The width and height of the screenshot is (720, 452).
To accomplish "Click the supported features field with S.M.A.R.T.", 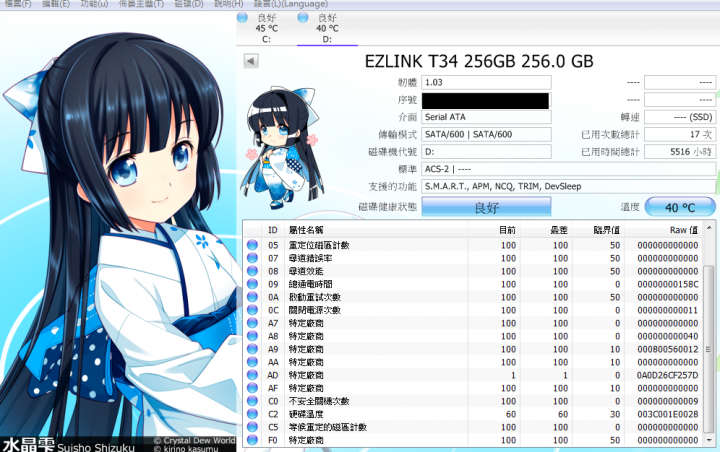I will 568,186.
